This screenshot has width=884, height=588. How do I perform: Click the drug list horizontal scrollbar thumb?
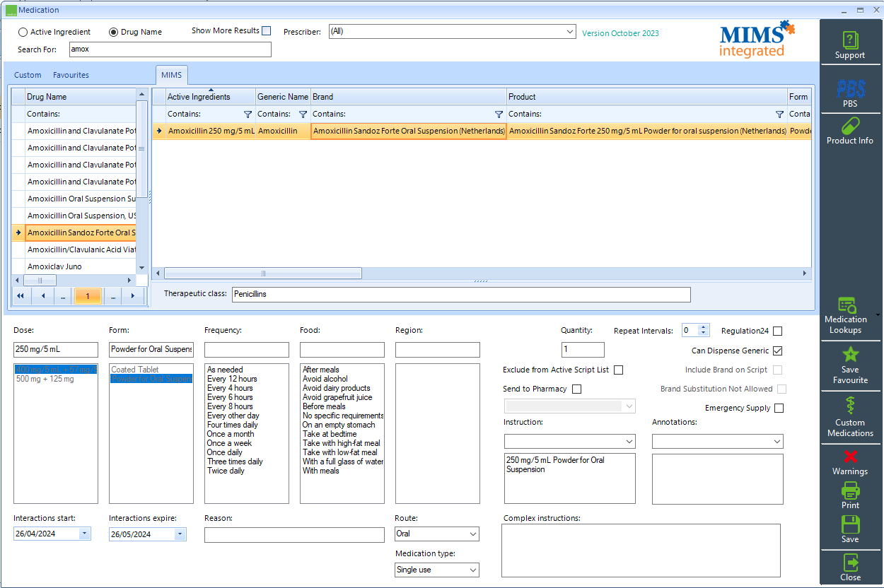(40, 280)
